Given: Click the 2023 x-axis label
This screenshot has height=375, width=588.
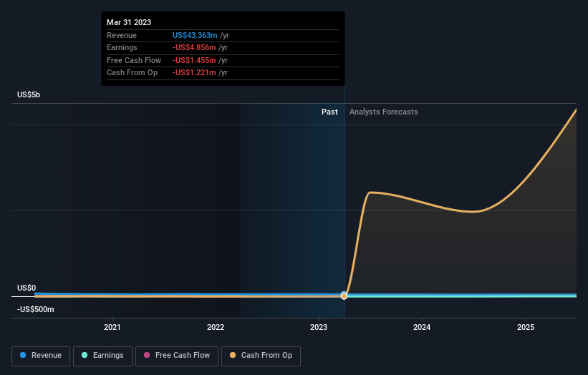Looking at the screenshot, I should pos(319,327).
